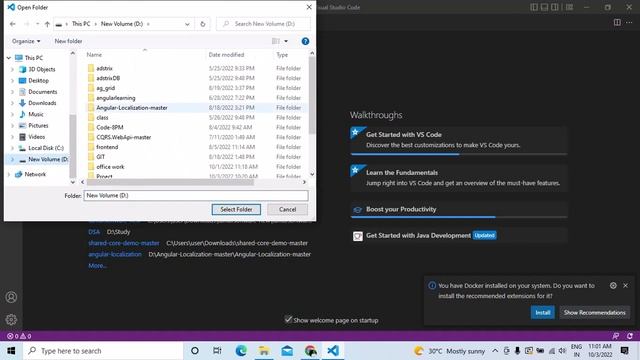Open More... recent folders link
Viewport: 640px width, 360px height.
point(98,266)
